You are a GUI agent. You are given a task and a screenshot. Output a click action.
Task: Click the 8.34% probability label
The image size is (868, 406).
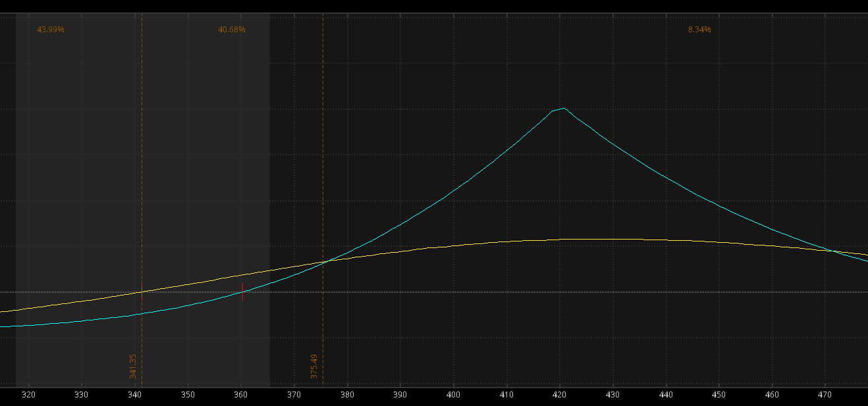click(699, 30)
